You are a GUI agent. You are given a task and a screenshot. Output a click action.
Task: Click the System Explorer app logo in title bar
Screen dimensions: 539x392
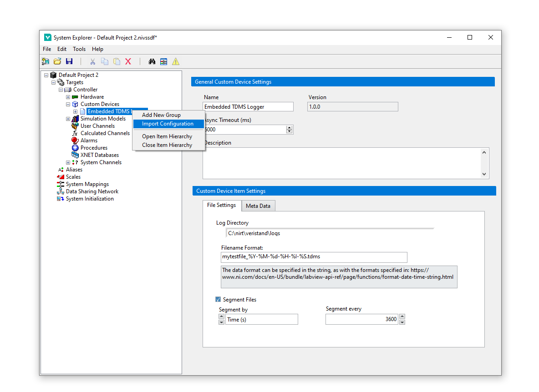[x=48, y=37]
